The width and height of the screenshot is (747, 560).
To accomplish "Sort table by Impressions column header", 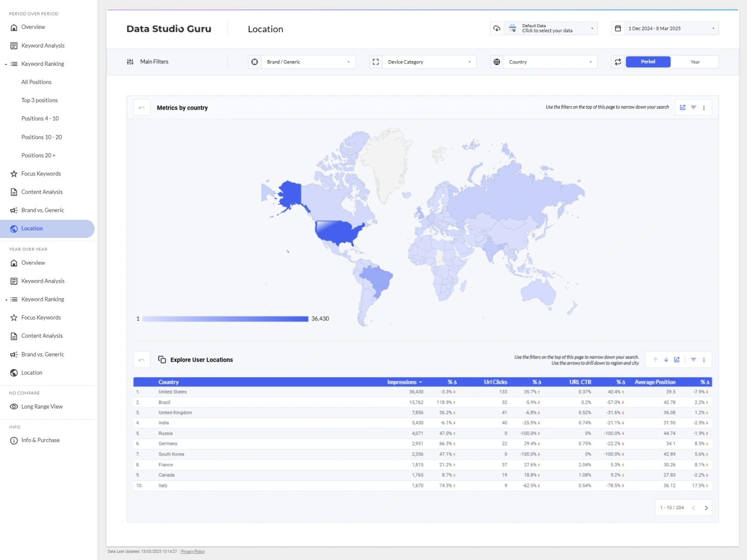I will 403,382.
